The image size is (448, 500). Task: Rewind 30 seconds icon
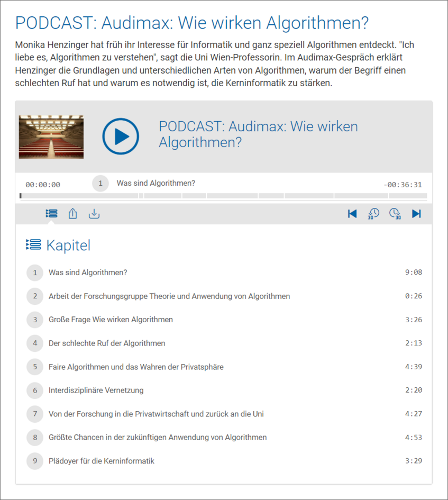pyautogui.click(x=374, y=214)
